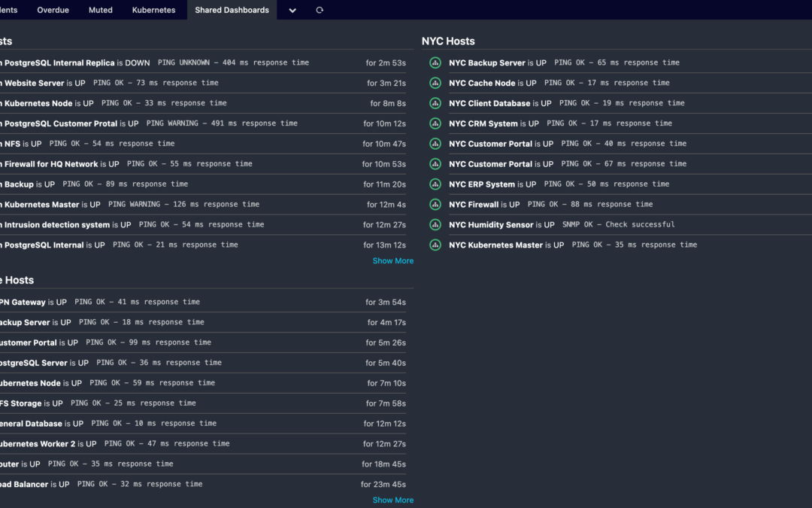Screen dimensions: 812x508
Task: Select Firewall for HQ Network row
Action: tap(203, 164)
